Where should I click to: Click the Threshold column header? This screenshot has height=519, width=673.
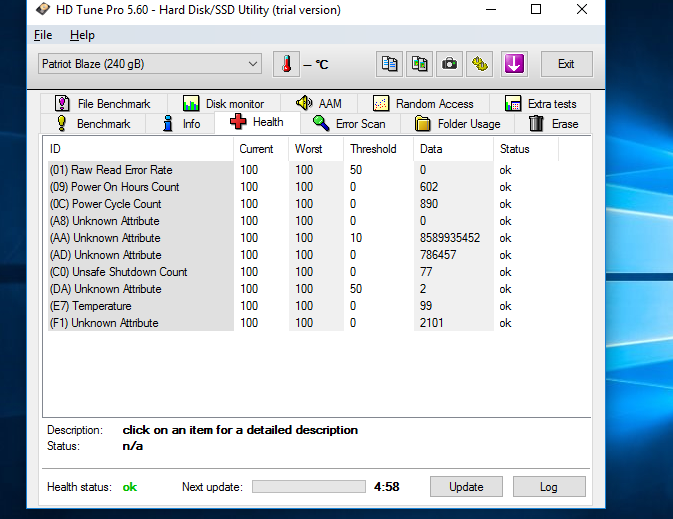point(379,149)
